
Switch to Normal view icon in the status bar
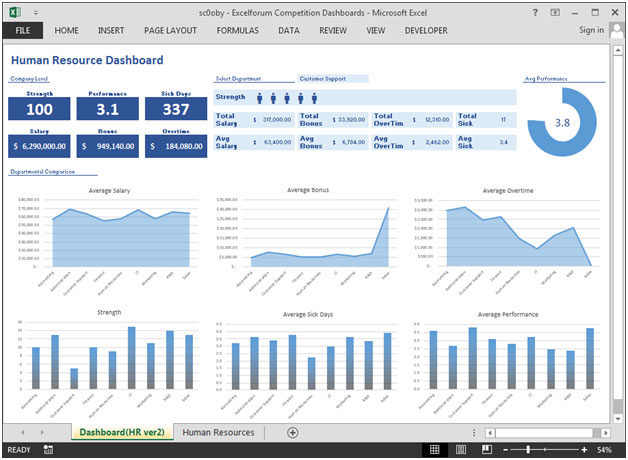coord(435,450)
